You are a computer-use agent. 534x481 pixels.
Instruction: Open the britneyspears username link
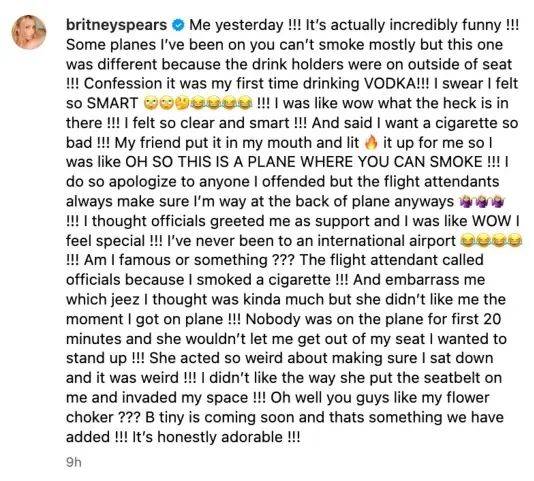(116, 25)
